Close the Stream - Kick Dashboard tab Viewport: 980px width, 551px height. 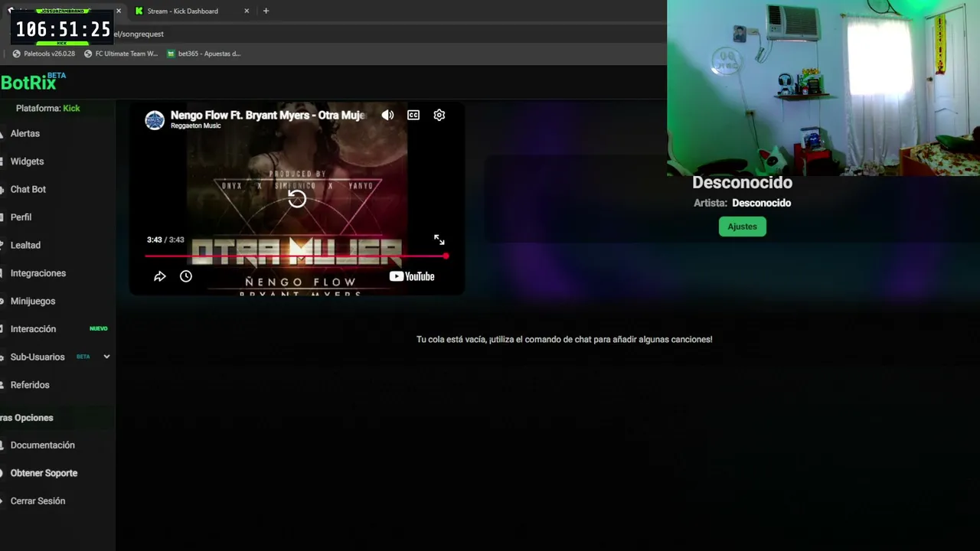(x=247, y=11)
